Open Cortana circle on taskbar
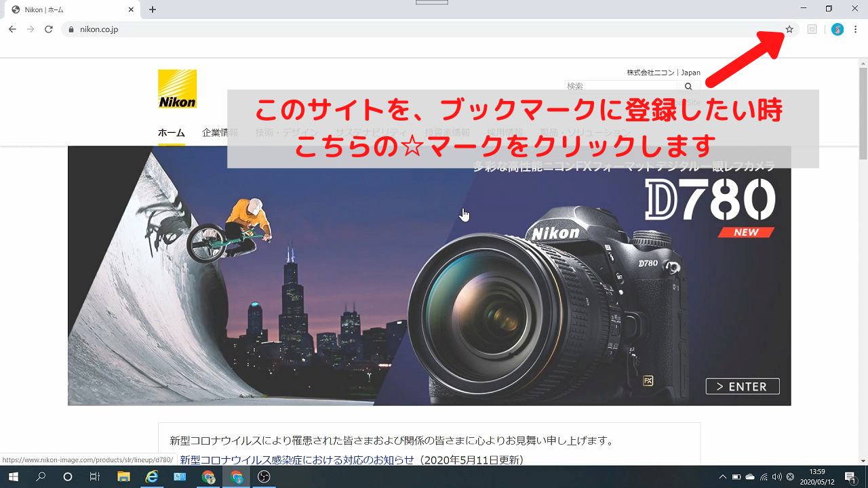Viewport: 868px width, 488px height. pos(68,477)
